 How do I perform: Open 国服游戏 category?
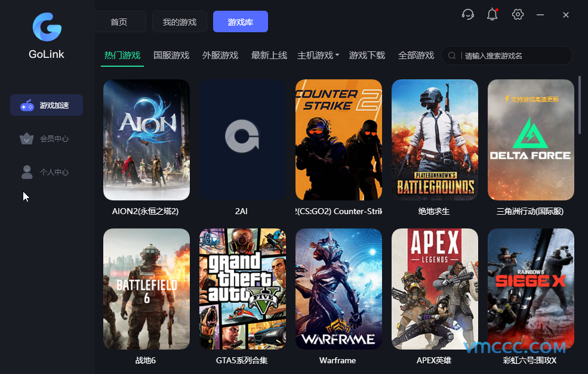click(x=171, y=55)
